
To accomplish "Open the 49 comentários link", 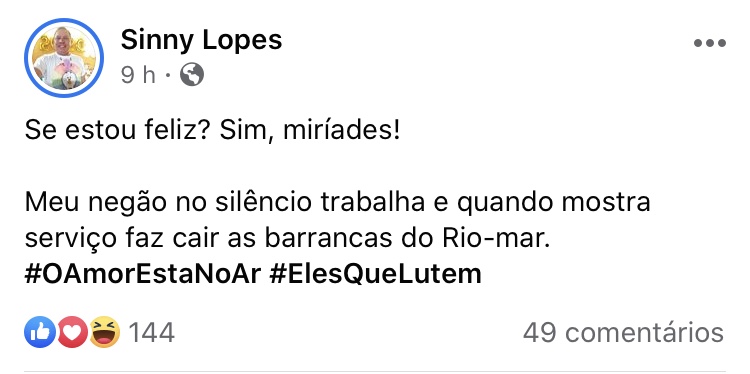I will [623, 332].
